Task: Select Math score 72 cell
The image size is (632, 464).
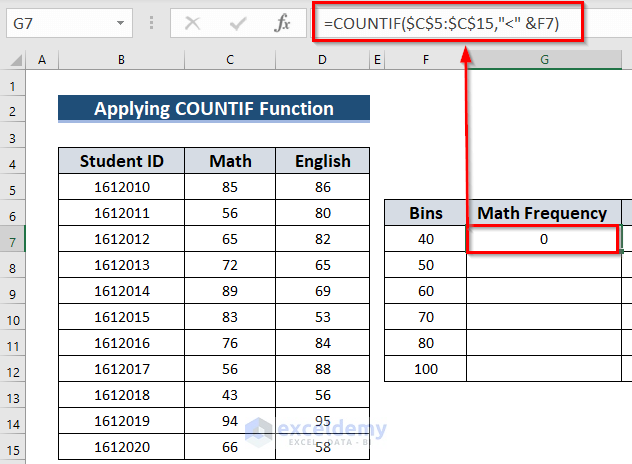Action: click(230, 265)
